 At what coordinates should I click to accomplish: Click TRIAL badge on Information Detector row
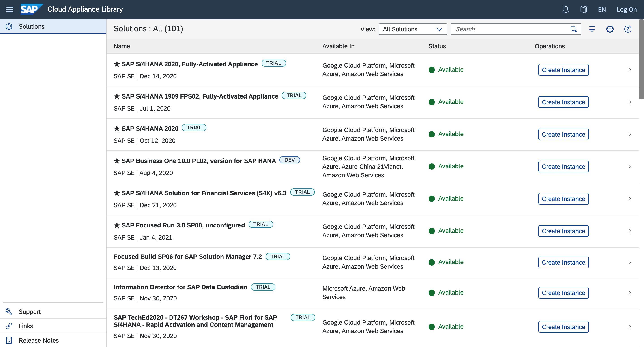263,287
